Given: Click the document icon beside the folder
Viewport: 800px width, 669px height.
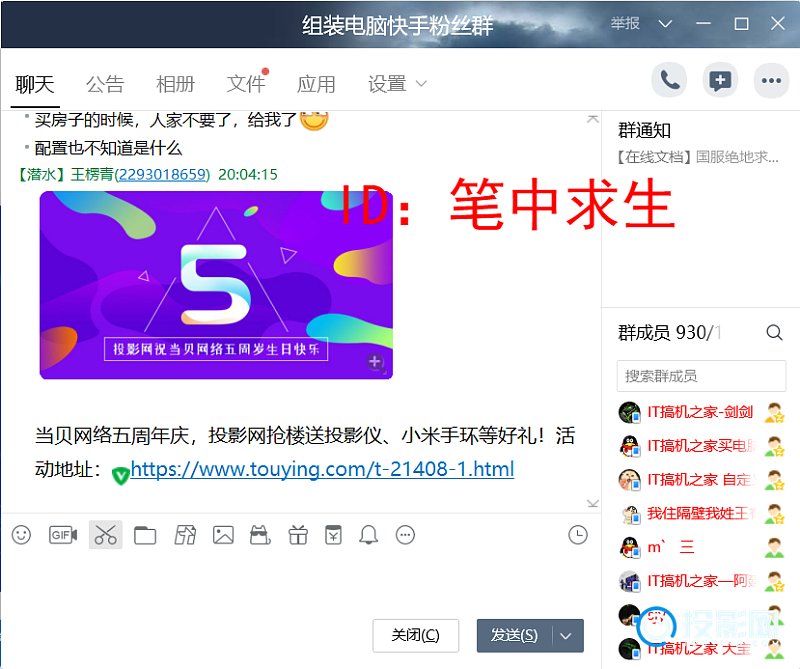Looking at the screenshot, I should click(x=185, y=535).
